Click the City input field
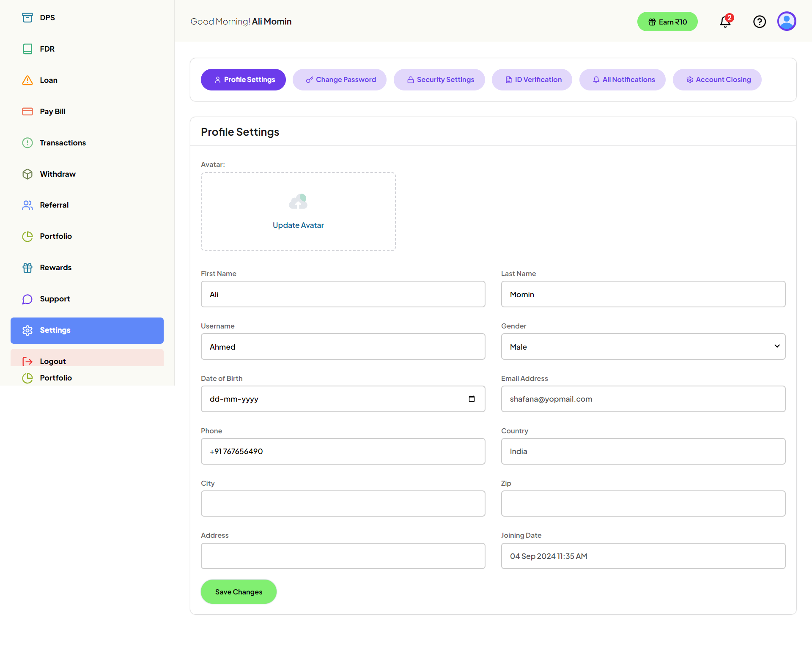The width and height of the screenshot is (812, 646). (343, 504)
